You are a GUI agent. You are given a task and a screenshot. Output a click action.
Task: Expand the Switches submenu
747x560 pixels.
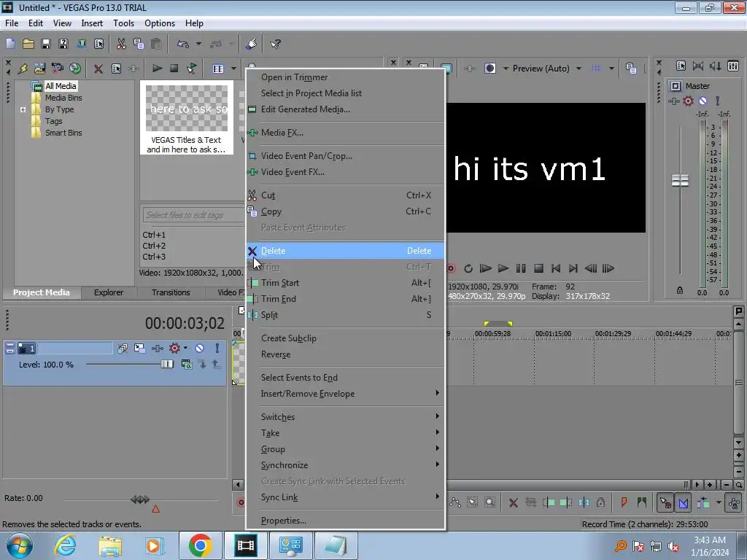[345, 417]
